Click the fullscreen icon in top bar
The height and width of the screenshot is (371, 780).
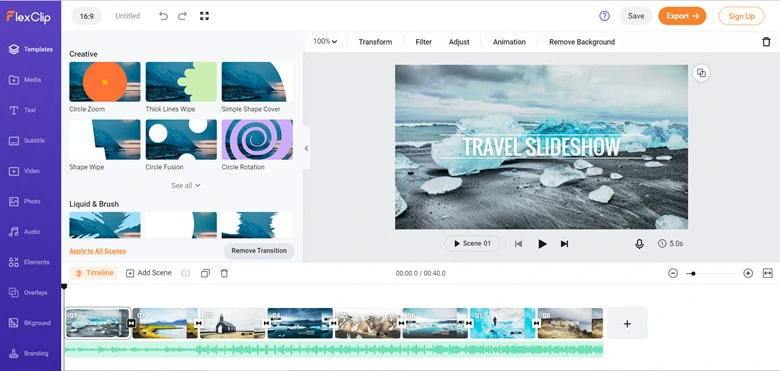pos(204,16)
